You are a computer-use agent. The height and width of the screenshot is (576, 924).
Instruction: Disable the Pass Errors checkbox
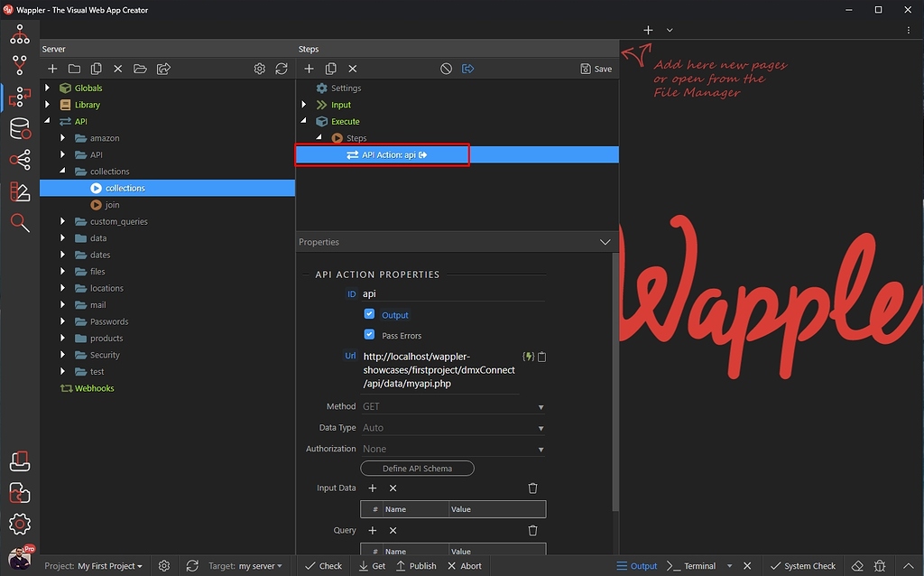click(x=369, y=334)
